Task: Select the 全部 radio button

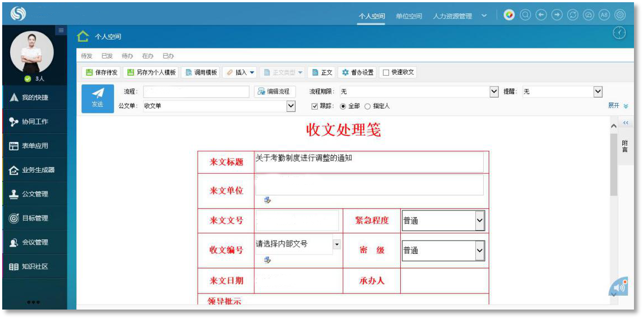Action: pos(343,106)
